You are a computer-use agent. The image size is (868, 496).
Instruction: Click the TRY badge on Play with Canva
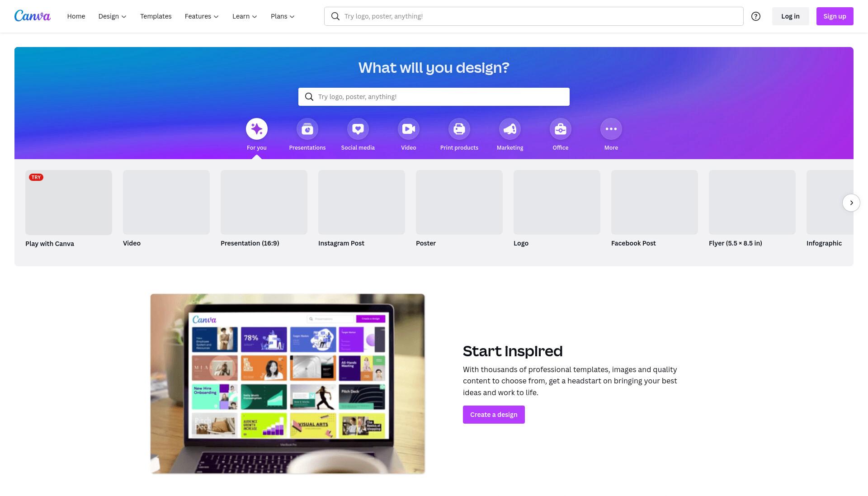36,177
